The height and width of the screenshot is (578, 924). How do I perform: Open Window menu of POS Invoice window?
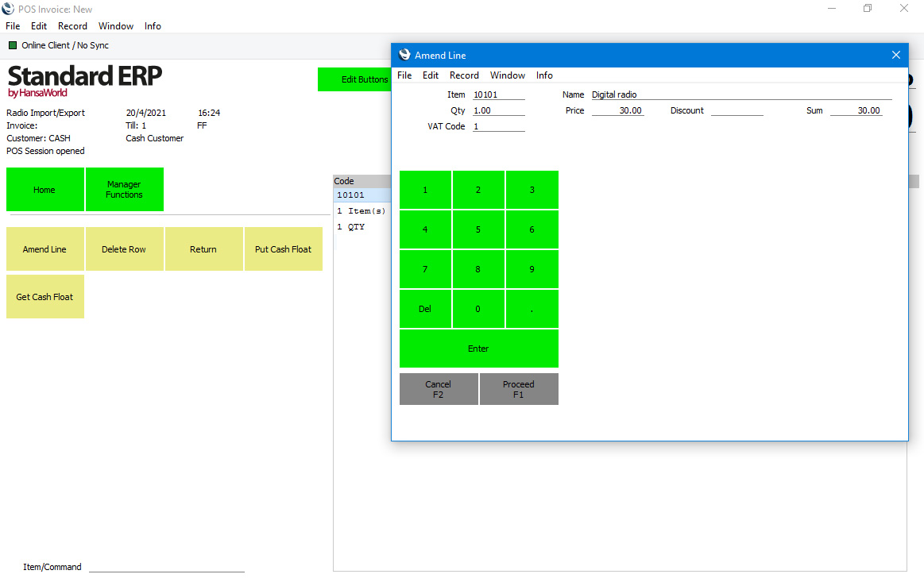(x=115, y=26)
